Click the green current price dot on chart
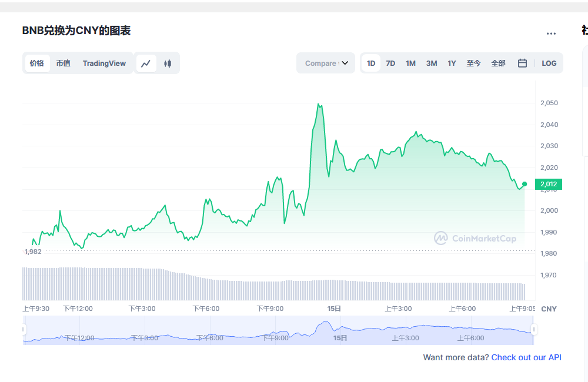 tap(524, 184)
